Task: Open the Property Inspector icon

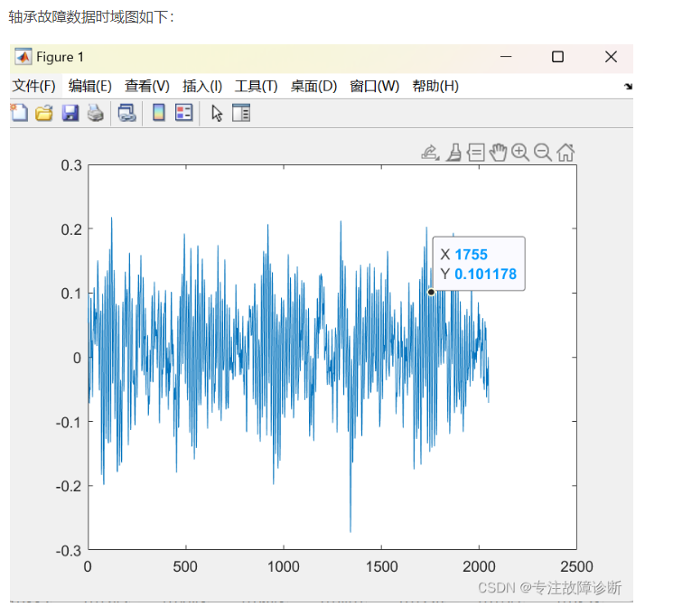Action: click(x=241, y=113)
